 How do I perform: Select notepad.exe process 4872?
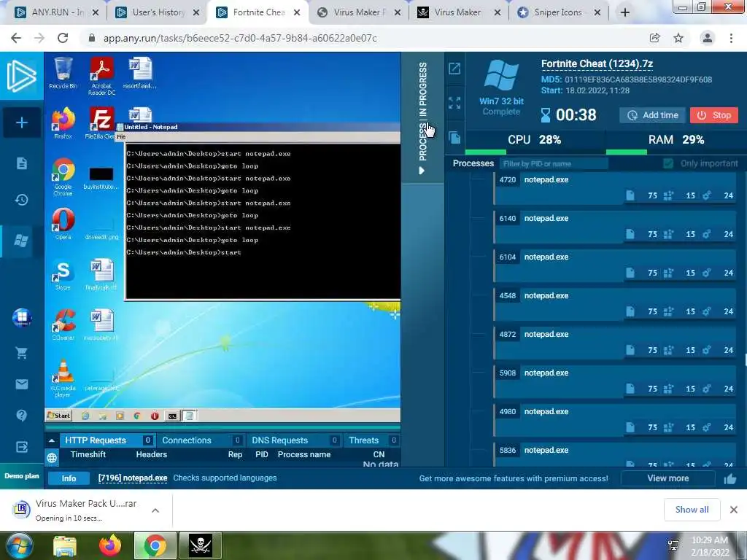[x=615, y=343]
